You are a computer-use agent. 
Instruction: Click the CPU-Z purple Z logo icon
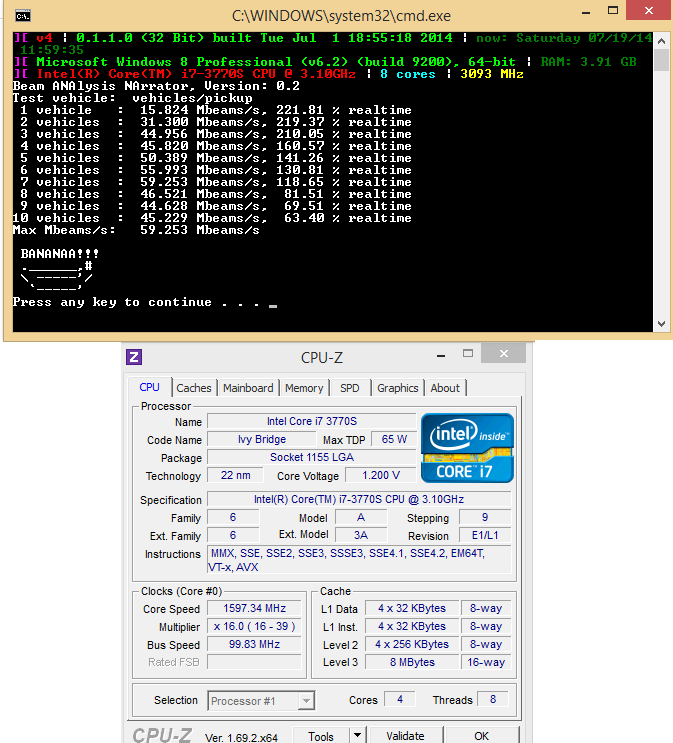[134, 357]
